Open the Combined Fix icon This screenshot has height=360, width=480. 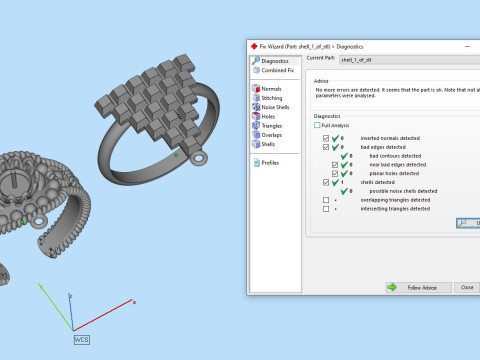pyautogui.click(x=256, y=70)
